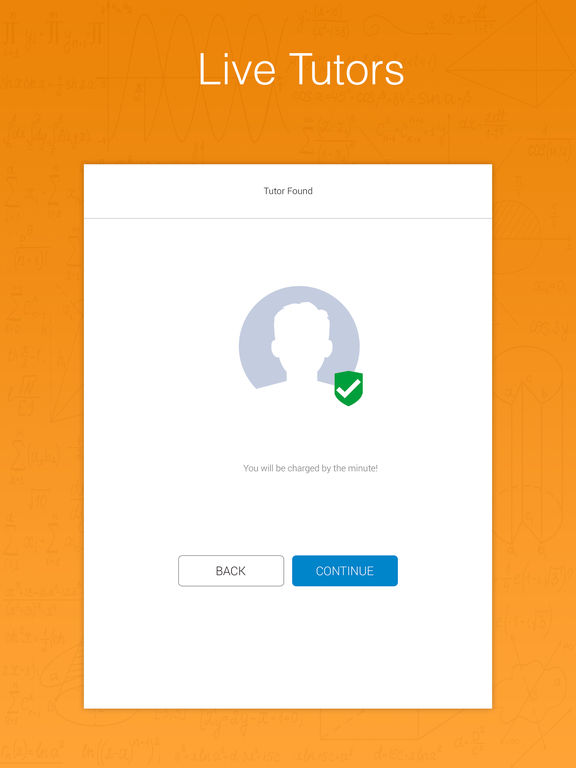
Task: Click the CONTINUE button
Action: (x=345, y=571)
